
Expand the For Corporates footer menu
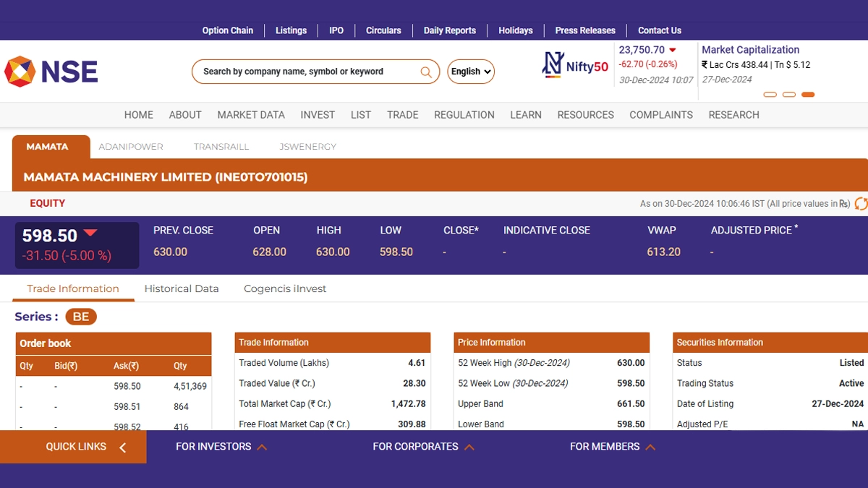423,447
